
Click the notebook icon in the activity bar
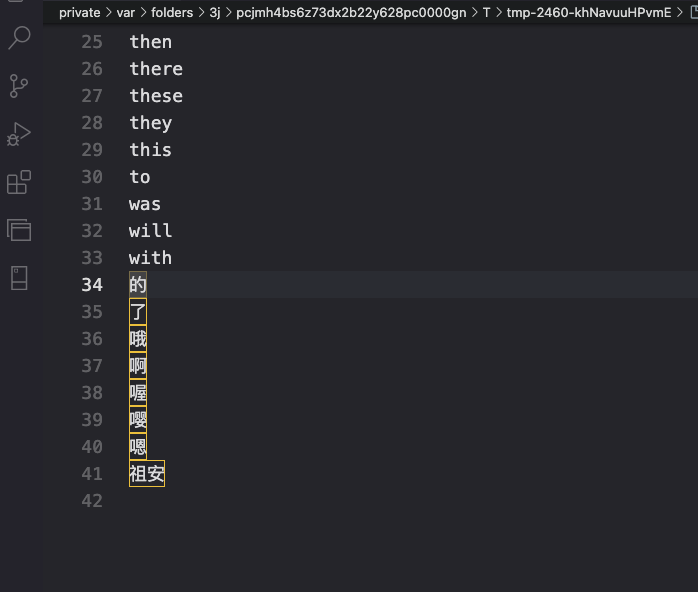point(19,278)
